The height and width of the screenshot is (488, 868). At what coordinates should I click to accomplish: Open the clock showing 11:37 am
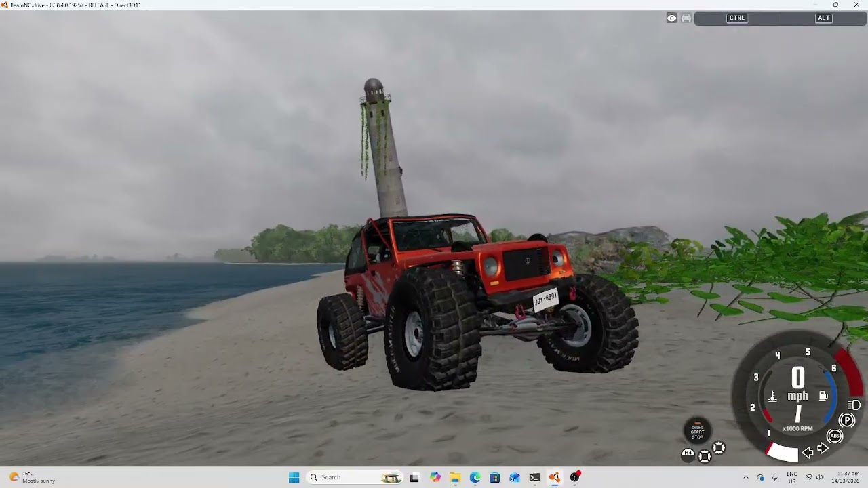pos(847,477)
